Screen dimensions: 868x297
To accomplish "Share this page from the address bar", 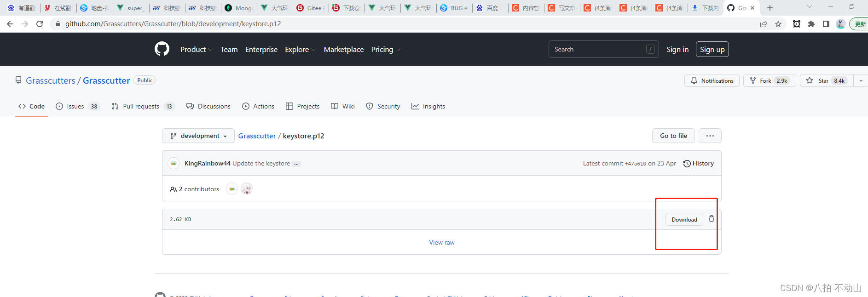I will (764, 24).
